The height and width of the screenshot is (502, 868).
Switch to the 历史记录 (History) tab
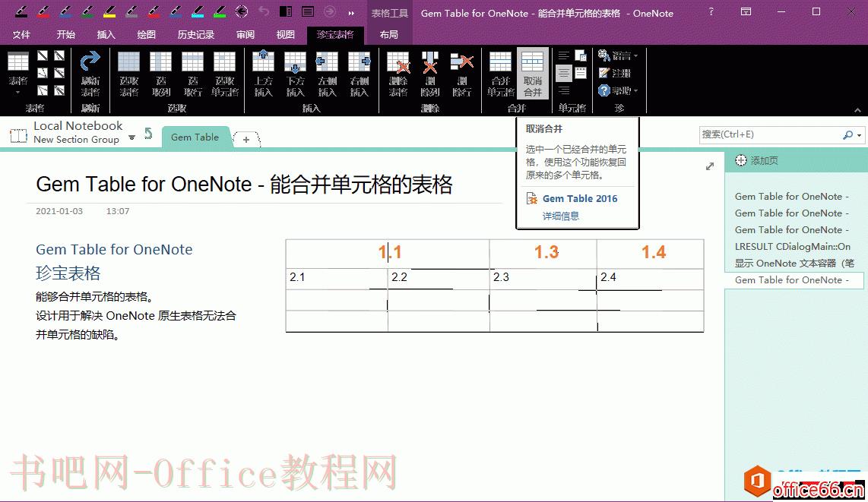(195, 34)
